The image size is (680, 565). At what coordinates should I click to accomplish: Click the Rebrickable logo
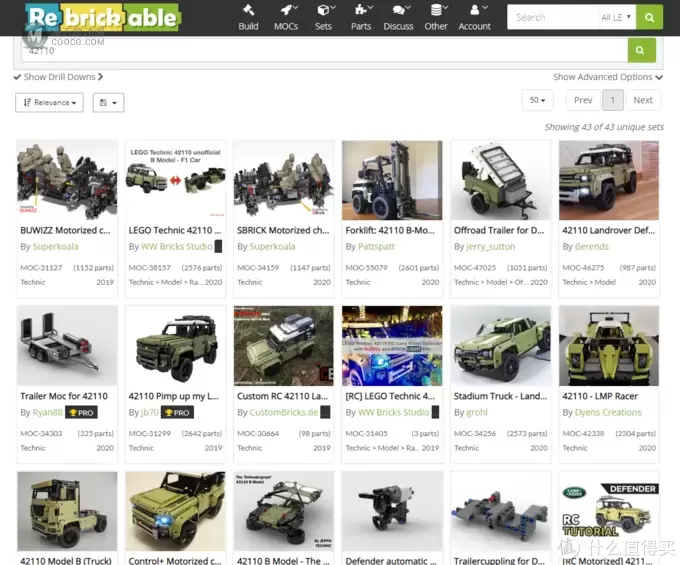click(103, 18)
